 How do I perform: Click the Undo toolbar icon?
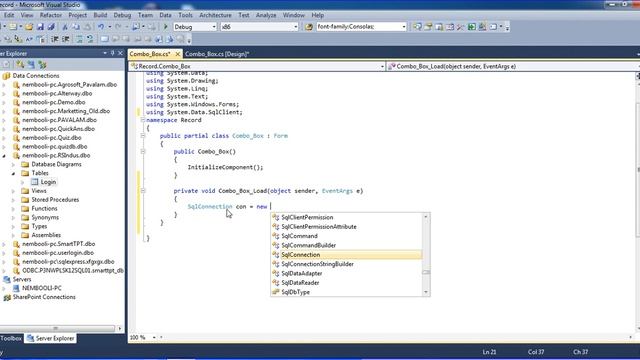[101, 27]
